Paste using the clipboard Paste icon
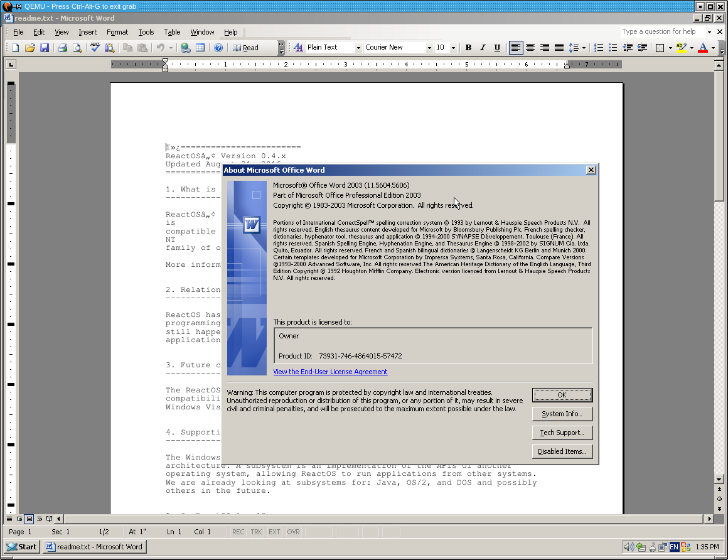Screen dimensions: 728x560 [142, 48]
